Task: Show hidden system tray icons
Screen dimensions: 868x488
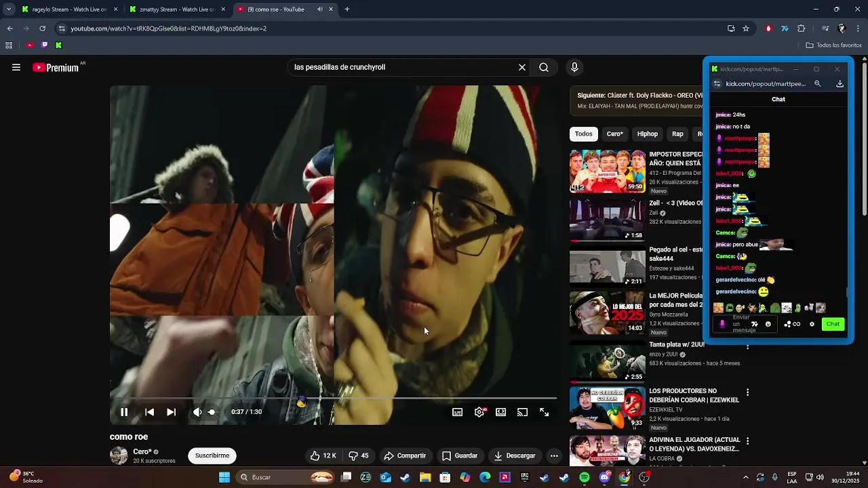Action: coord(745,477)
